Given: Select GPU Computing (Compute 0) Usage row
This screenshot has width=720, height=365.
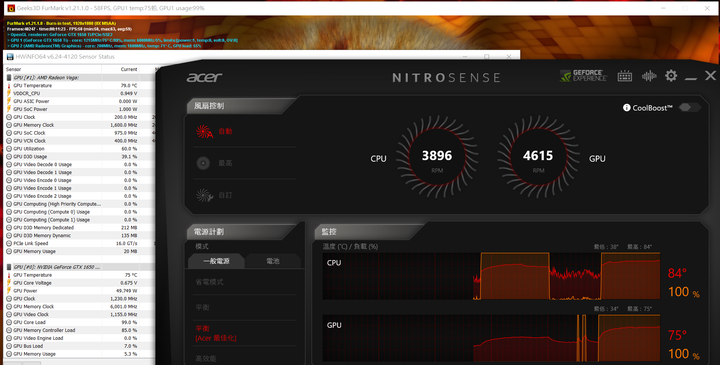Looking at the screenshot, I should point(78,212).
